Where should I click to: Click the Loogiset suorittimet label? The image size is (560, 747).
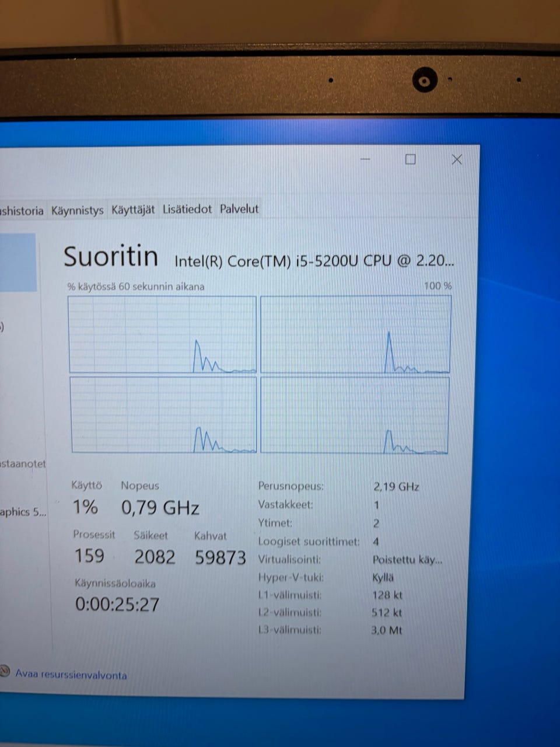[x=309, y=542]
